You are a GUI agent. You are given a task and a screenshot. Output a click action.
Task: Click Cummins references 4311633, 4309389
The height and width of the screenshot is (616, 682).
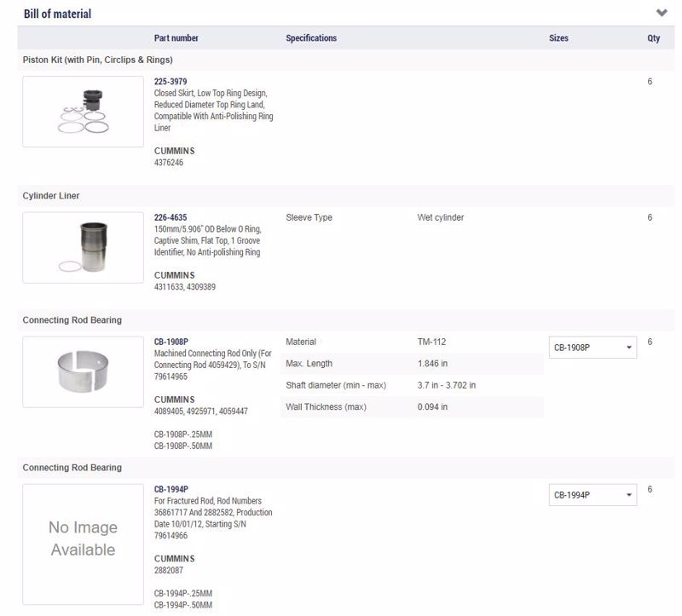point(185,287)
